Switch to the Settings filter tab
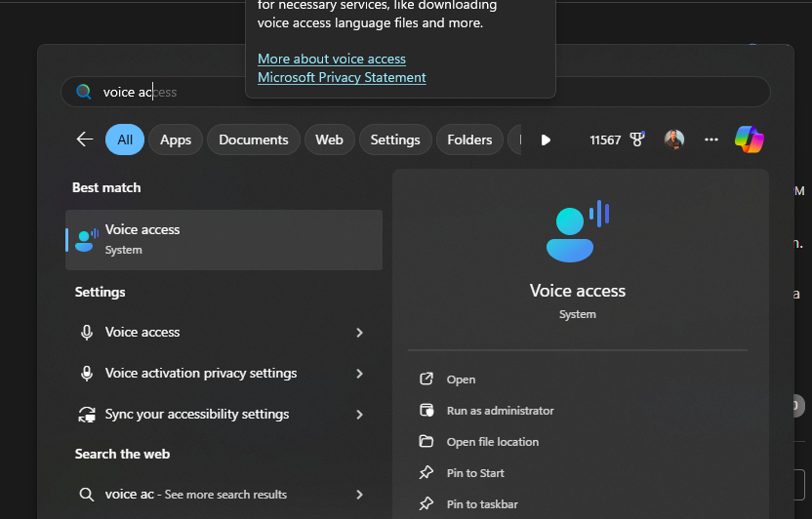Image resolution: width=812 pixels, height=519 pixels. [x=395, y=140]
